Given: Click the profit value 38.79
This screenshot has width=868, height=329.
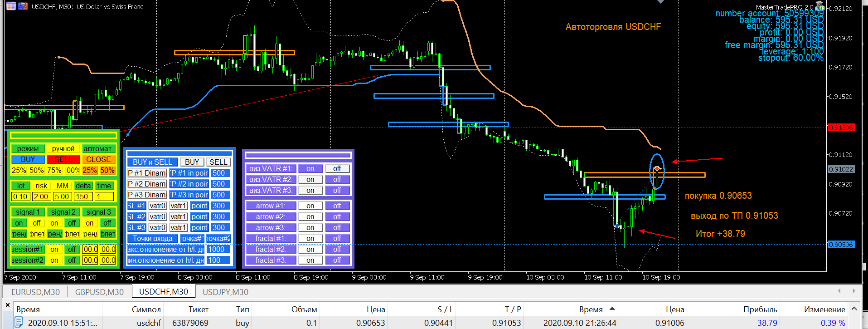Looking at the screenshot, I should tap(767, 323).
